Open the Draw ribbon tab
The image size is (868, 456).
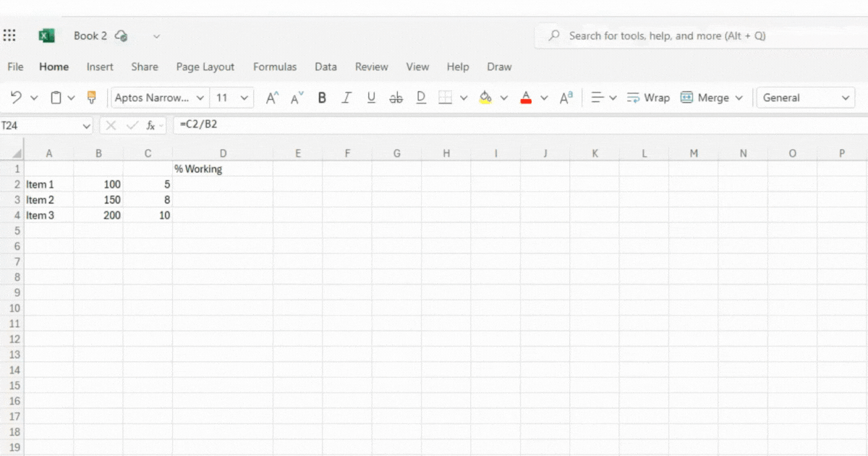499,67
